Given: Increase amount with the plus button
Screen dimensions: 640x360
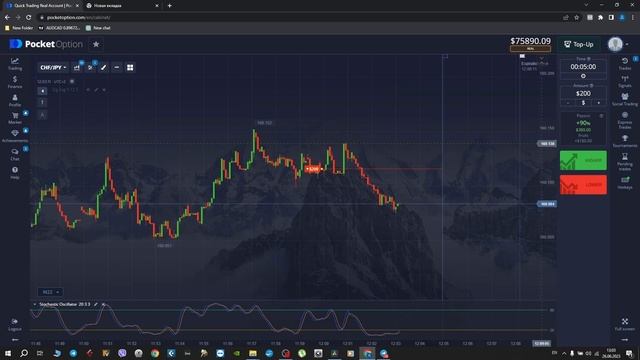Looking at the screenshot, I should (x=599, y=103).
